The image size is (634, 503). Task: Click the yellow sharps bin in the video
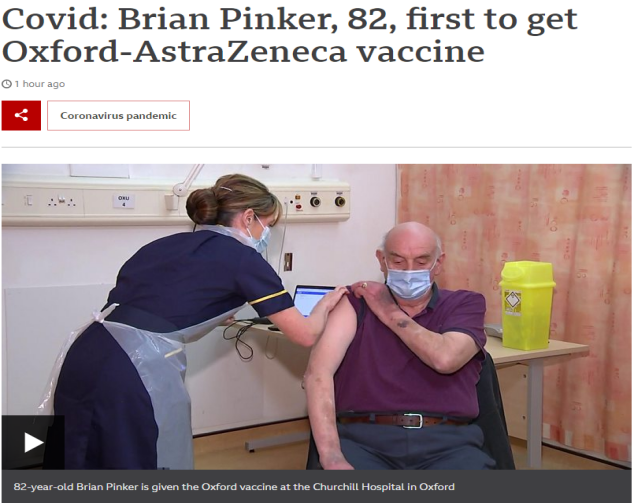coord(527,305)
